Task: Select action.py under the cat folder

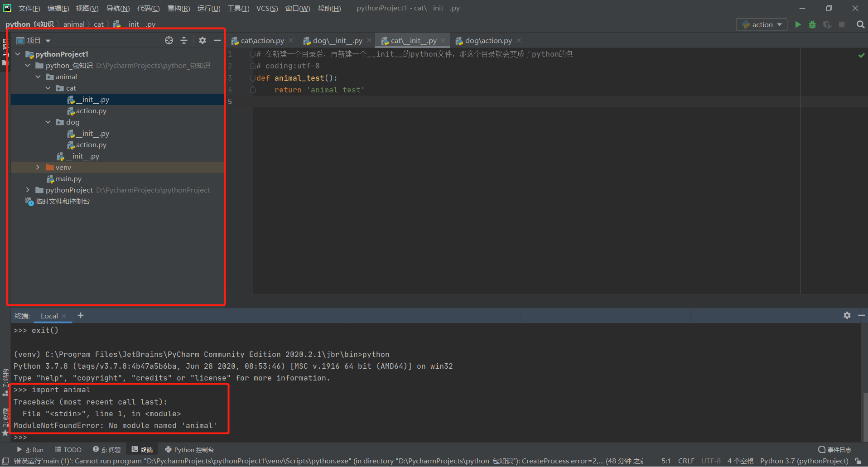Action: (87, 111)
